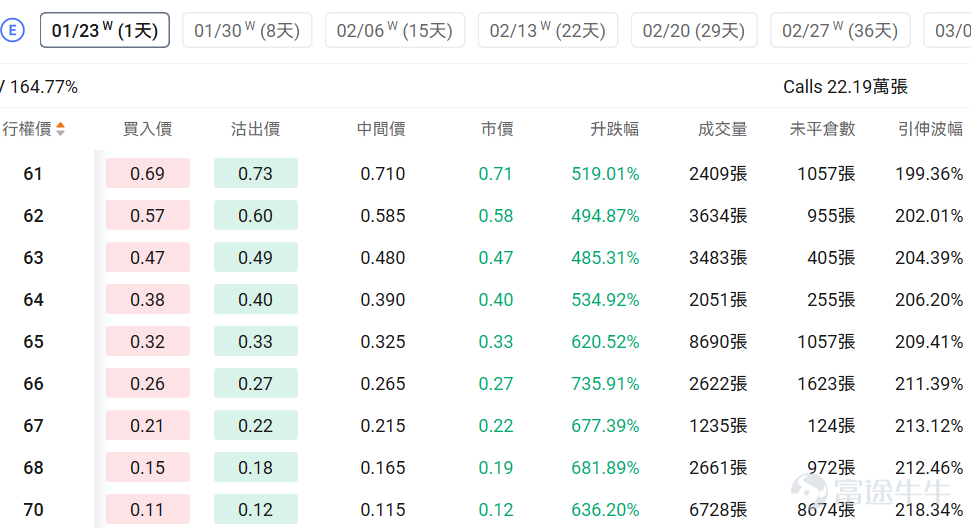Screen dimensions: 971x528
Task: Select strike price 67 row
Action: [33, 426]
